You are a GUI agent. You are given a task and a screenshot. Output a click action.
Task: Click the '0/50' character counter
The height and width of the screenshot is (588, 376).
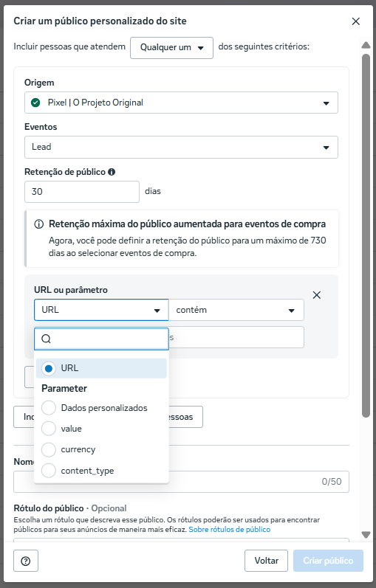[x=332, y=482]
